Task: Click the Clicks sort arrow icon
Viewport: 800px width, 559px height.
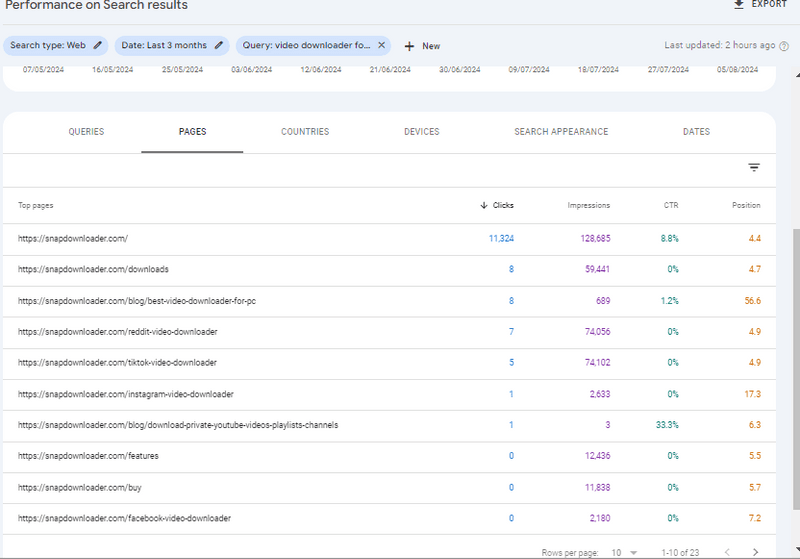Action: 484,205
